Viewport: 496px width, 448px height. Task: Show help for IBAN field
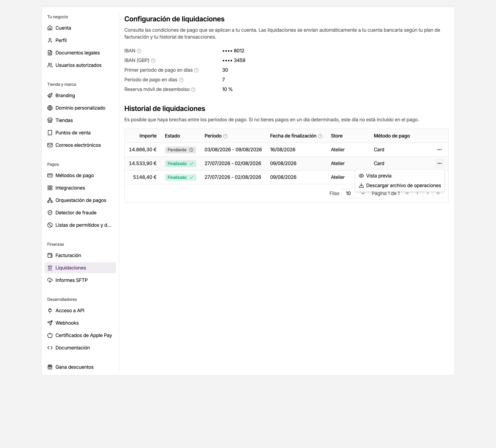(x=139, y=51)
